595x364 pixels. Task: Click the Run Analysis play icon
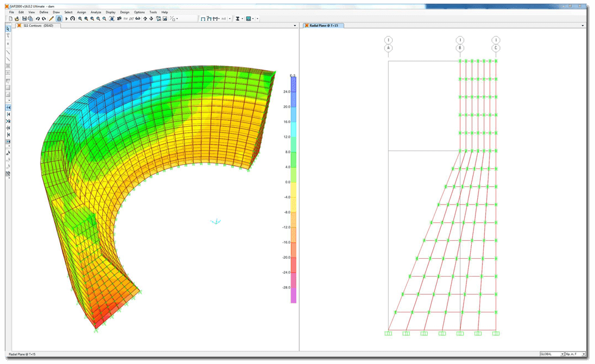click(66, 18)
